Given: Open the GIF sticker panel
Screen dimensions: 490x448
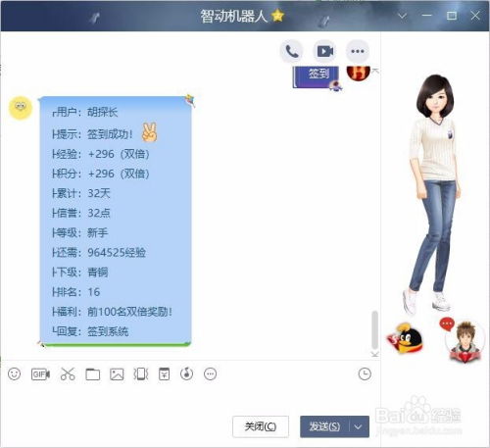Looking at the screenshot, I should tap(40, 373).
